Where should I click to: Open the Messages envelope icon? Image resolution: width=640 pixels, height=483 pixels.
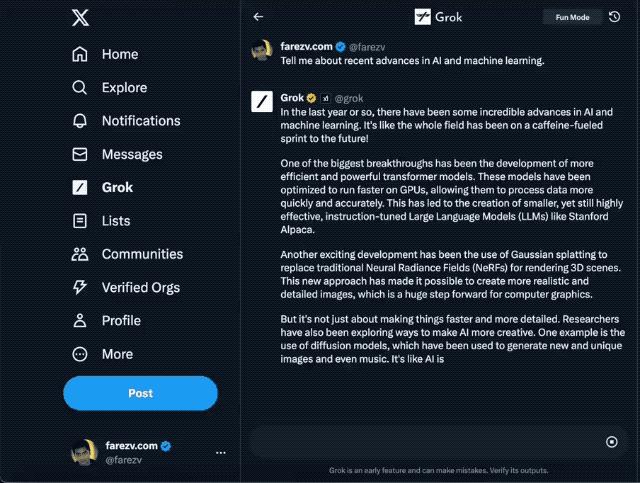pyautogui.click(x=81, y=155)
